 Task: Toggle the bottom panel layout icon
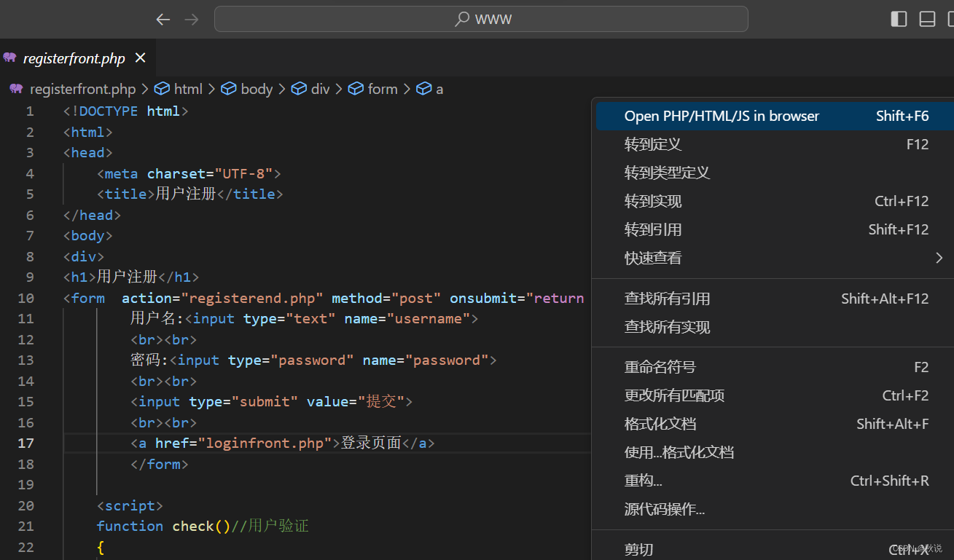(x=927, y=19)
